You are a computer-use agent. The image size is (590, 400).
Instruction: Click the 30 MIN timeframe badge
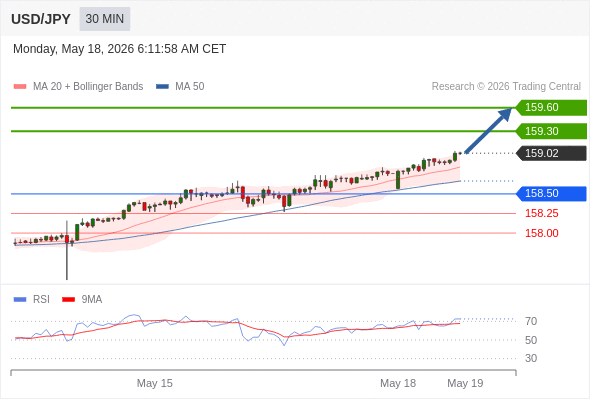coord(105,19)
